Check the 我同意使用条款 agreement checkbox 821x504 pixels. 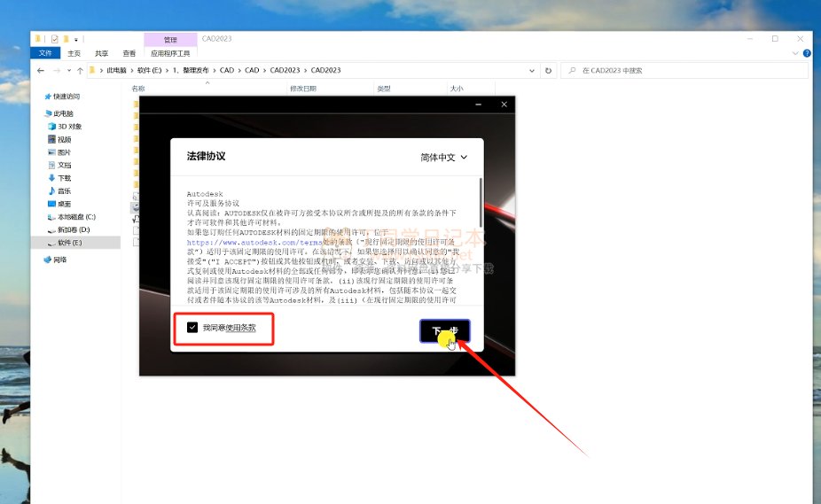tap(192, 328)
